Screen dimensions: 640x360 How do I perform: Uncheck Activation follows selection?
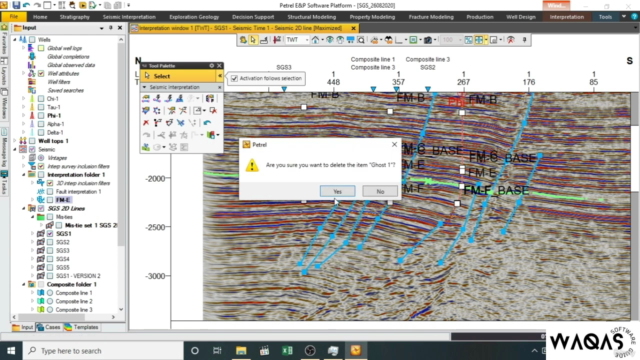(x=234, y=78)
